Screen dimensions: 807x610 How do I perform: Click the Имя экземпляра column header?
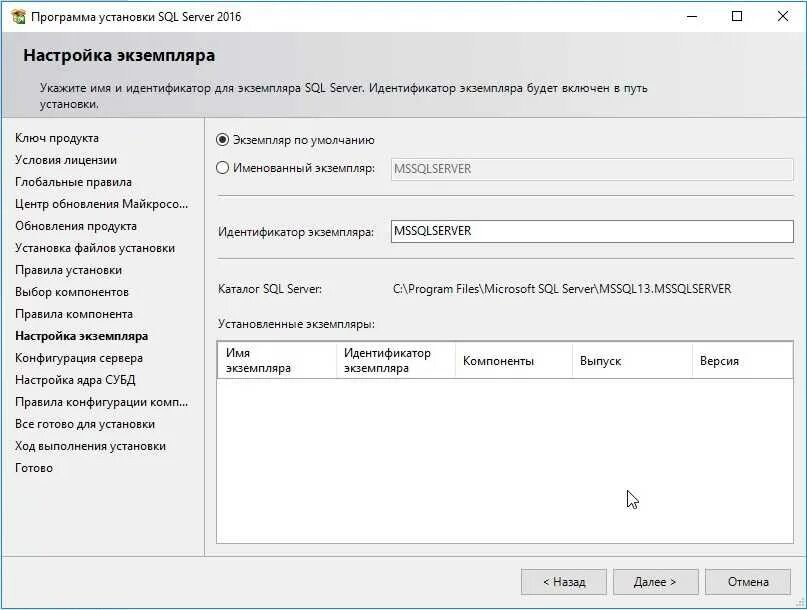[276, 360]
